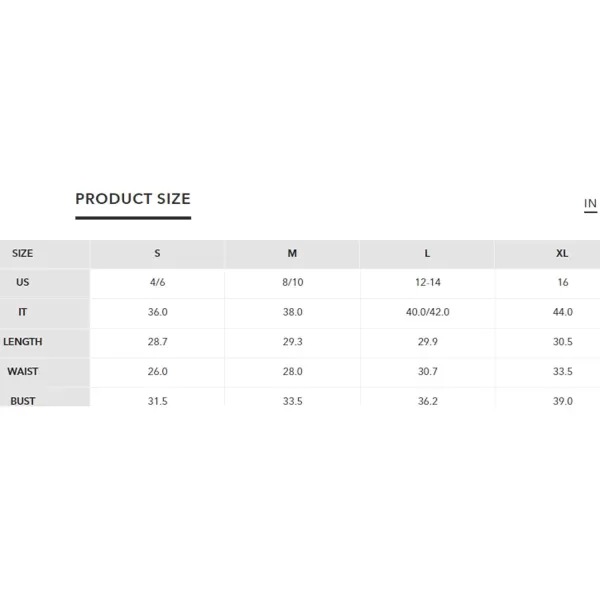
Task: Click the L size column header
Action: 427,253
